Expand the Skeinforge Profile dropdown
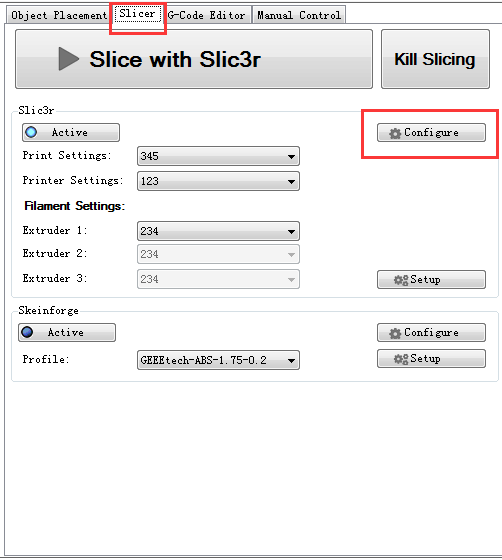The width and height of the screenshot is (502, 560). (218, 360)
